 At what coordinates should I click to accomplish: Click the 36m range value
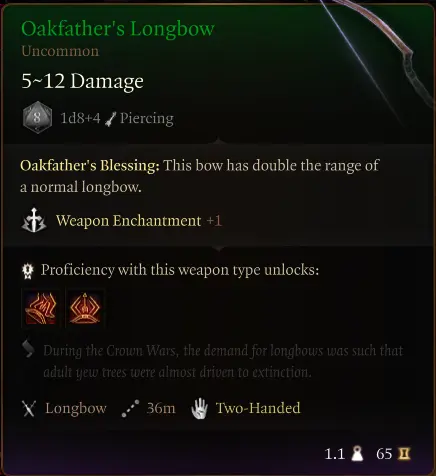tap(161, 408)
